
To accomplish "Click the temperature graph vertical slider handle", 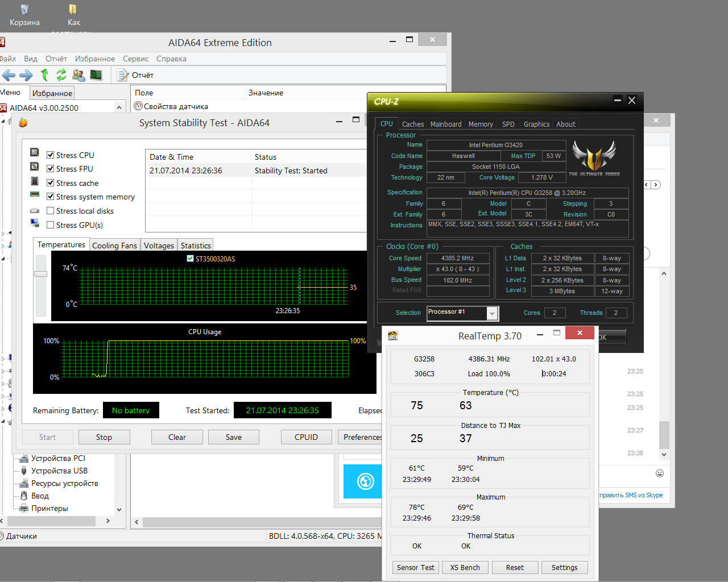I will pos(40,273).
